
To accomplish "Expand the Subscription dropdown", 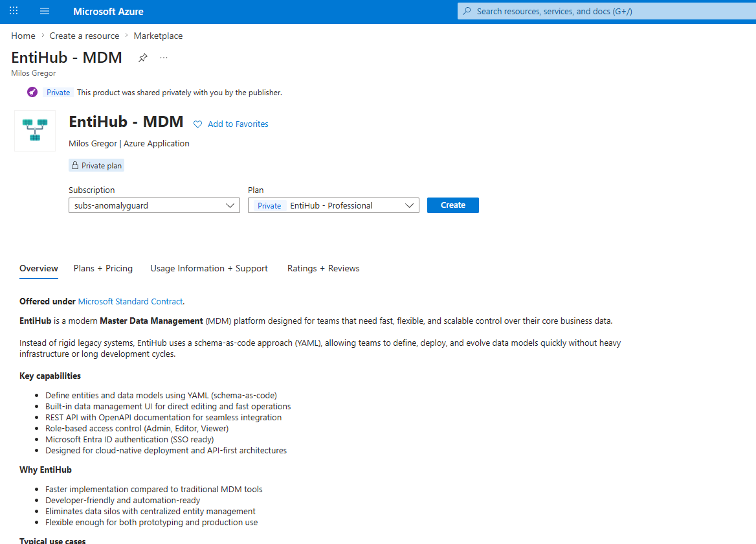I will coord(154,205).
